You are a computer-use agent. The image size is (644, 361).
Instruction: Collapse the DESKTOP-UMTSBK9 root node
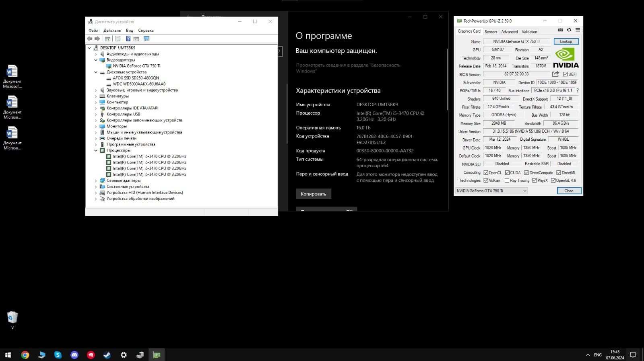click(89, 48)
